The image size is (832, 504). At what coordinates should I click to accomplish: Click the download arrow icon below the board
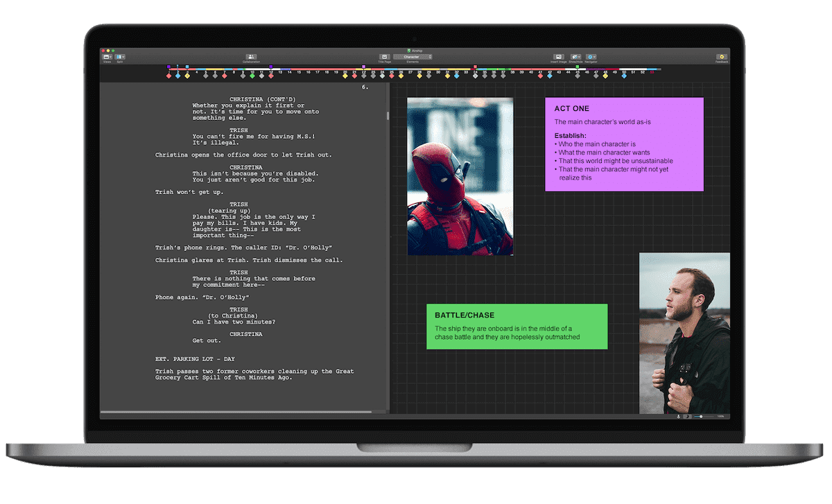click(x=678, y=416)
